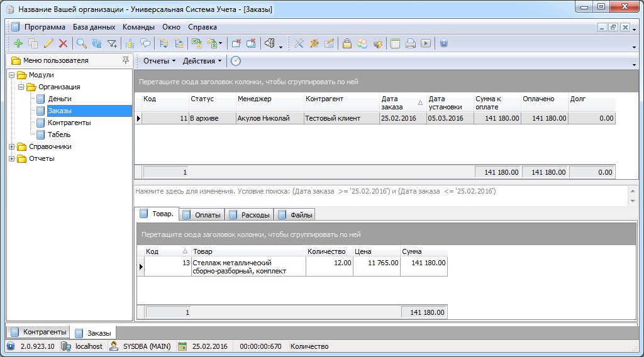Open the Действия dropdown
This screenshot has width=644, height=357.
[202, 61]
